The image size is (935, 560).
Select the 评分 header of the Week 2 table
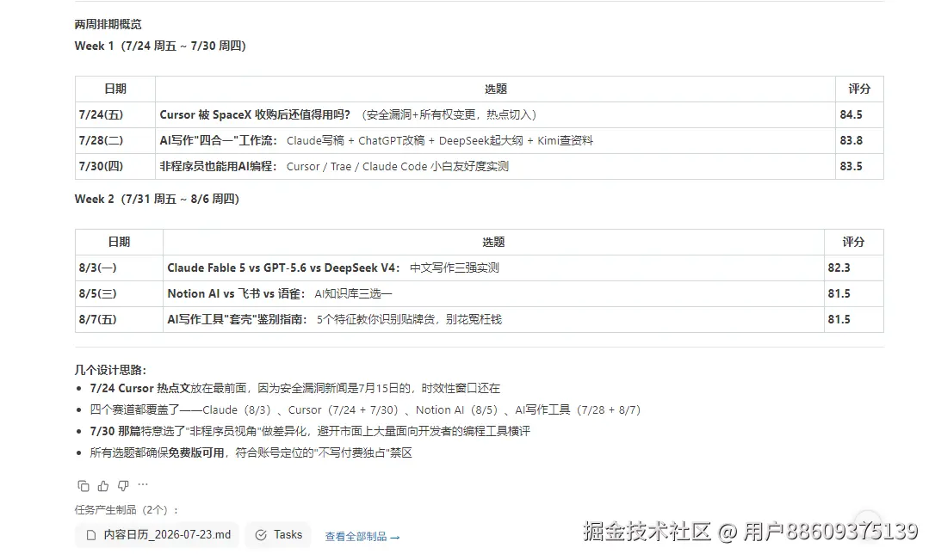pos(853,242)
